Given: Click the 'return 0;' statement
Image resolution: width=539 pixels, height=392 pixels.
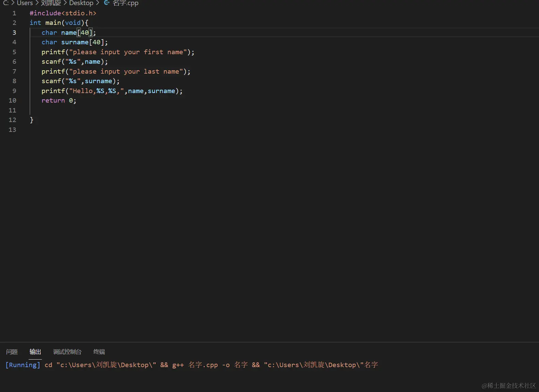Looking at the screenshot, I should point(59,101).
